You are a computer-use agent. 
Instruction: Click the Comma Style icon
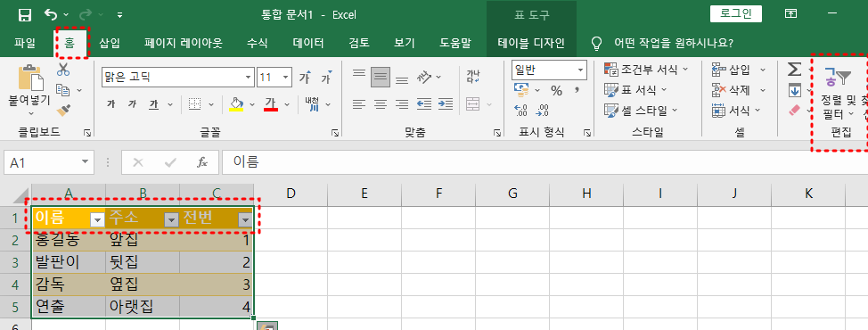(577, 90)
